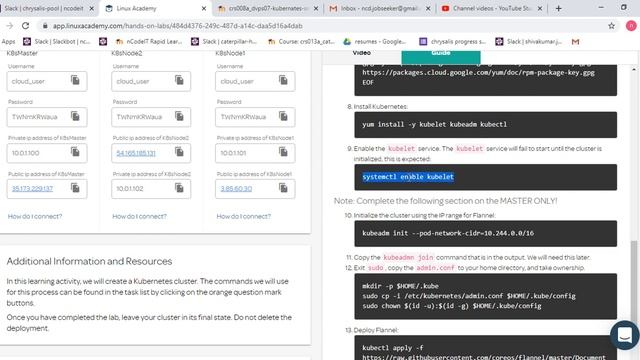Click How do I connect under K8sNode2
This screenshot has width=640, height=360.
click(x=139, y=216)
